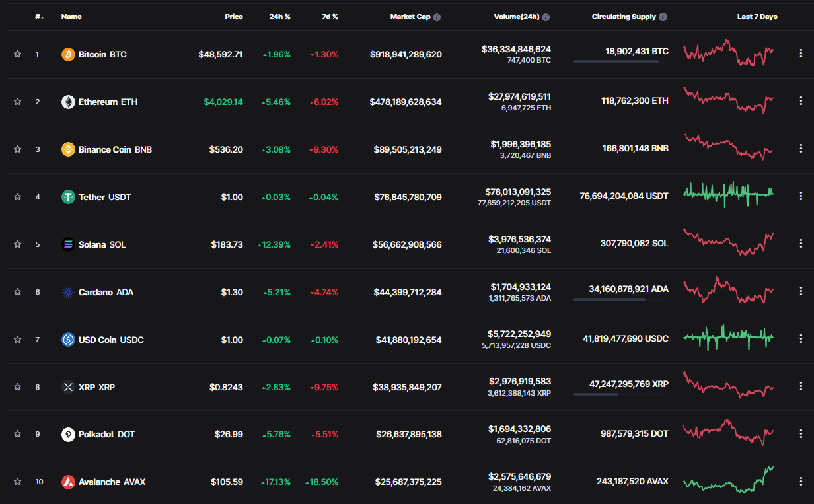Open Avalanche's 7-day sparkline chart
Image resolution: width=814 pixels, height=504 pixels.
click(x=728, y=480)
